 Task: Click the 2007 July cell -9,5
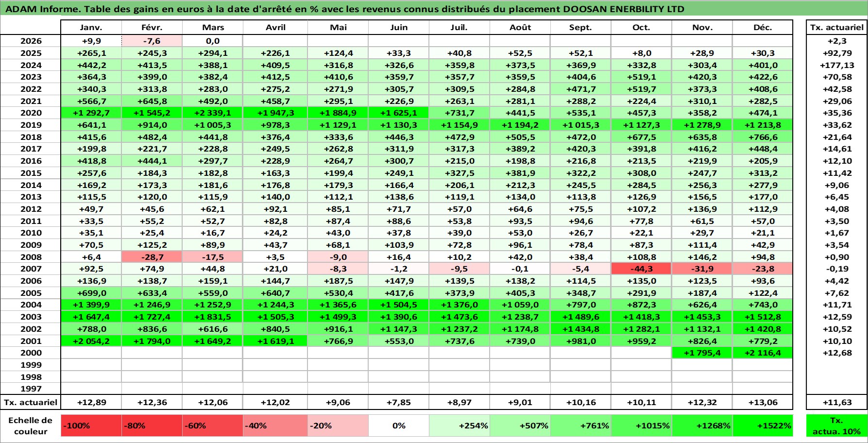tap(460, 269)
